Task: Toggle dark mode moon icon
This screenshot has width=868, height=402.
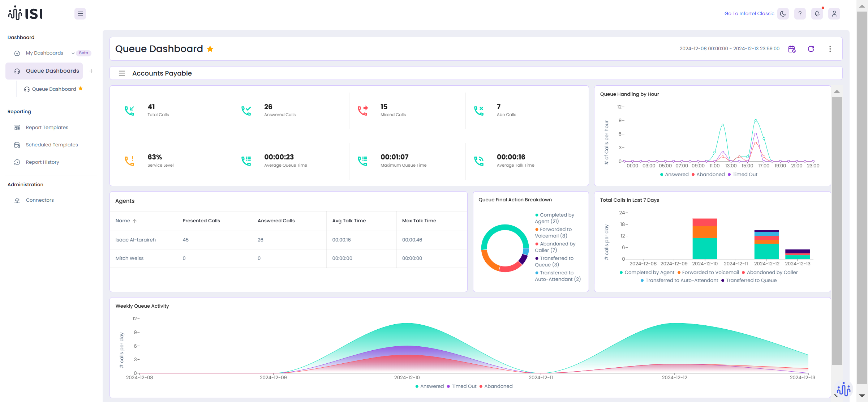Action: (x=783, y=14)
